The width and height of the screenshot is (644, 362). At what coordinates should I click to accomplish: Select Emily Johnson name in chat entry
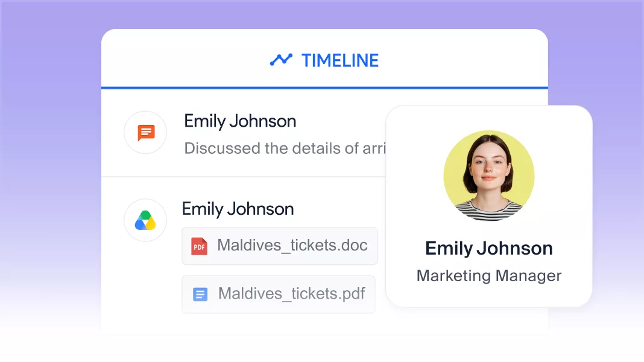click(x=240, y=121)
